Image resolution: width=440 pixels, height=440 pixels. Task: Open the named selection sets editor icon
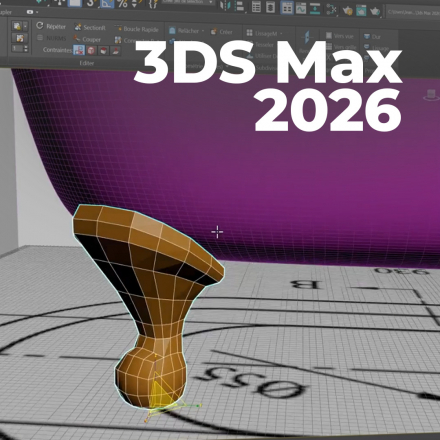pos(153,3)
